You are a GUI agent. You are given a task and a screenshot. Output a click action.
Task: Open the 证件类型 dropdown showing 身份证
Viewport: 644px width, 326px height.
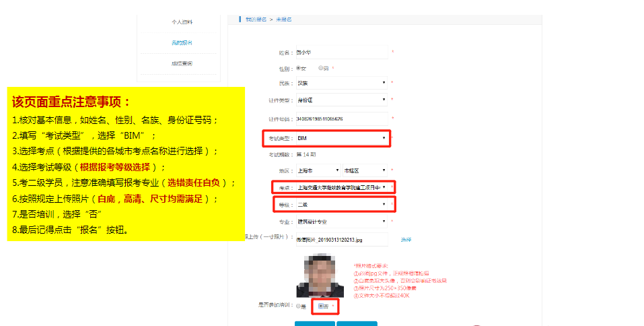pyautogui.click(x=342, y=101)
